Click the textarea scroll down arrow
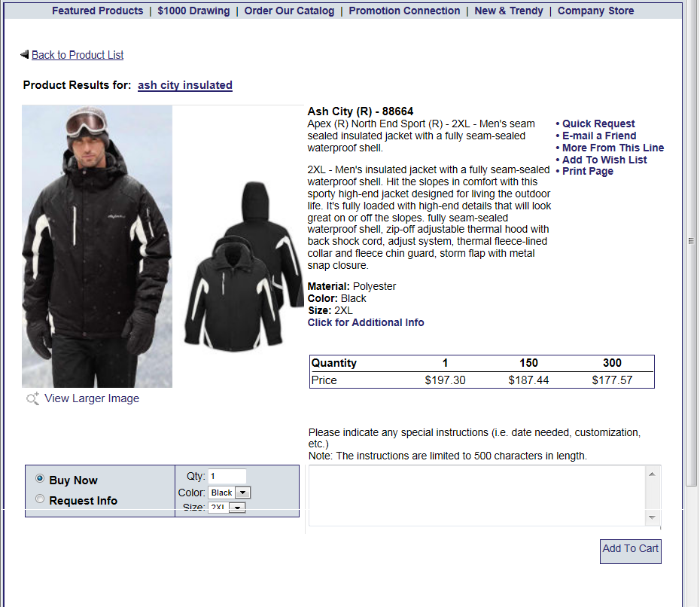The width and height of the screenshot is (700, 607). click(x=652, y=517)
